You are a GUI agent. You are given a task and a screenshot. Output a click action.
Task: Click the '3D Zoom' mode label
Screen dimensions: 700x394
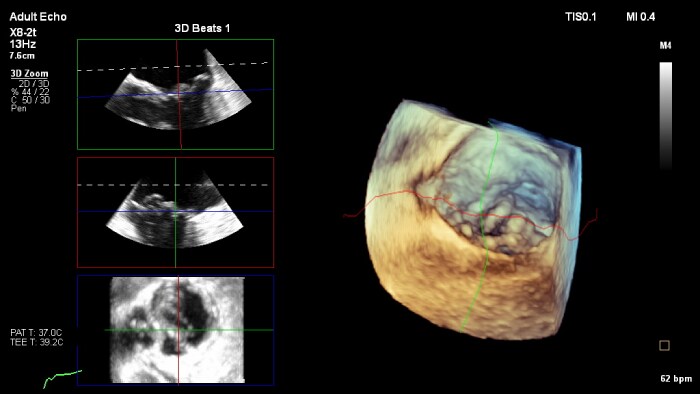click(29, 74)
